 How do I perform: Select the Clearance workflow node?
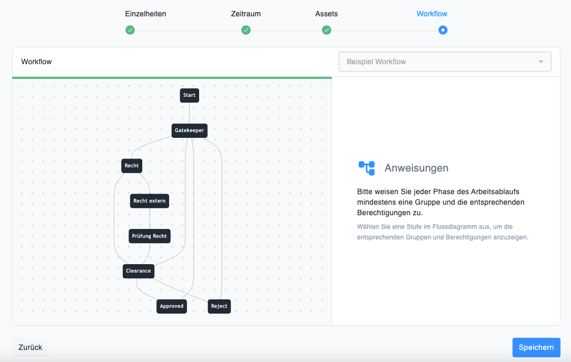tap(138, 271)
